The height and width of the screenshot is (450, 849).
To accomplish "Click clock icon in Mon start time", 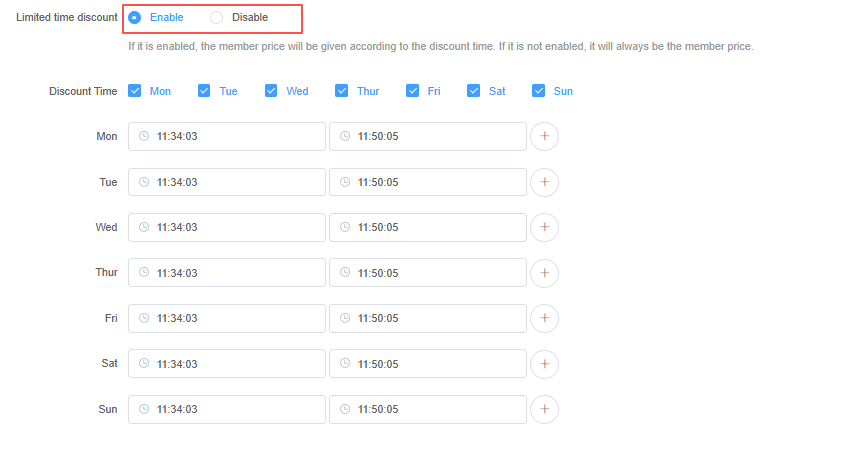I will point(144,137).
